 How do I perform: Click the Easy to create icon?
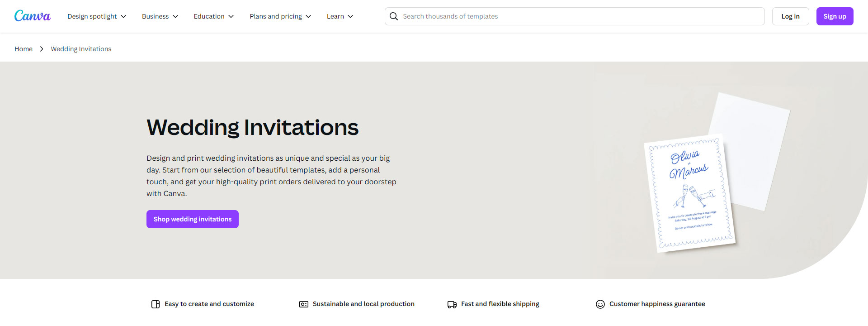(x=156, y=304)
